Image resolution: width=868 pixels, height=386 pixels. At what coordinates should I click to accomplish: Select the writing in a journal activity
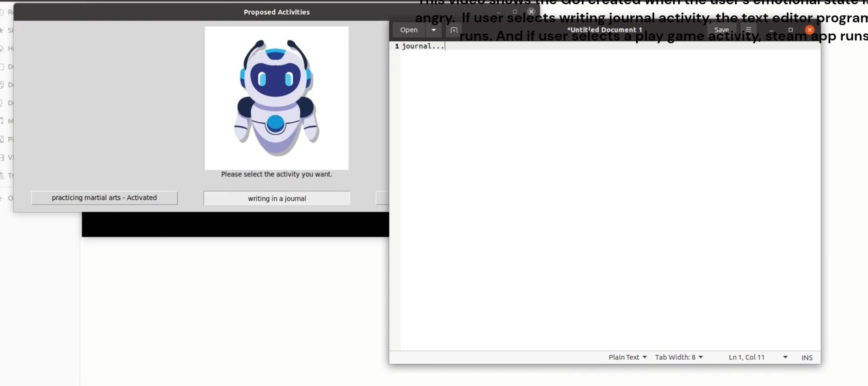[x=277, y=198]
